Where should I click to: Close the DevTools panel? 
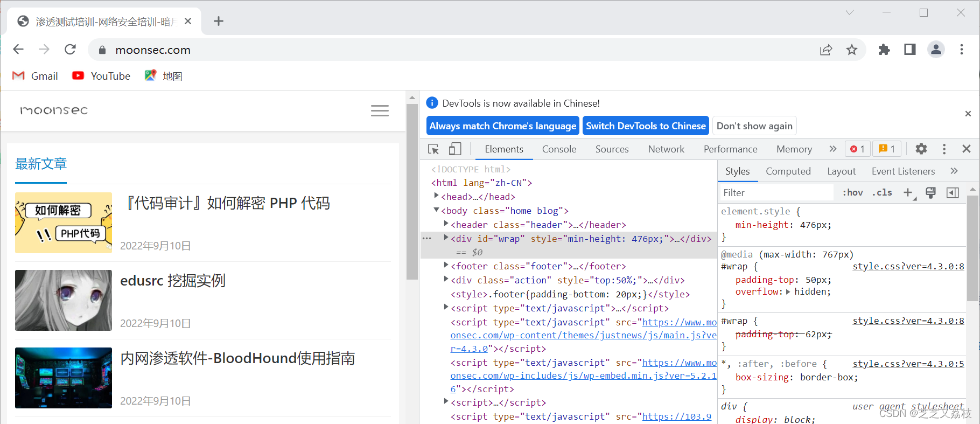967,149
